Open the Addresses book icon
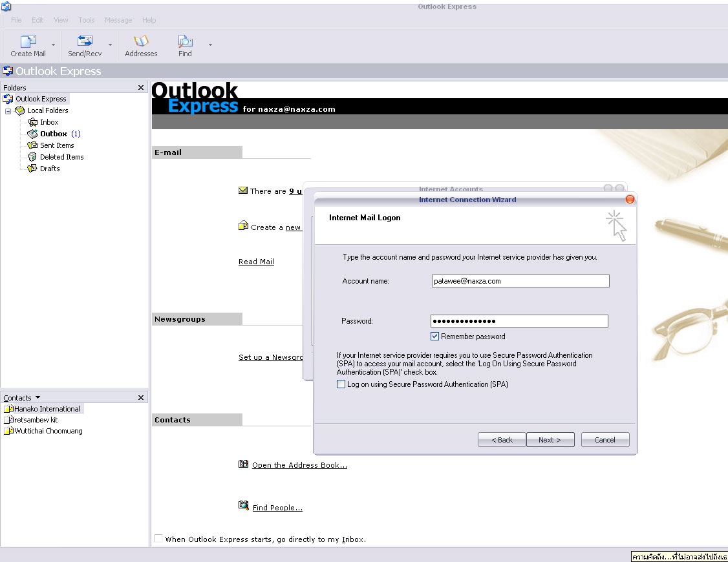This screenshot has width=728, height=562. click(x=141, y=41)
